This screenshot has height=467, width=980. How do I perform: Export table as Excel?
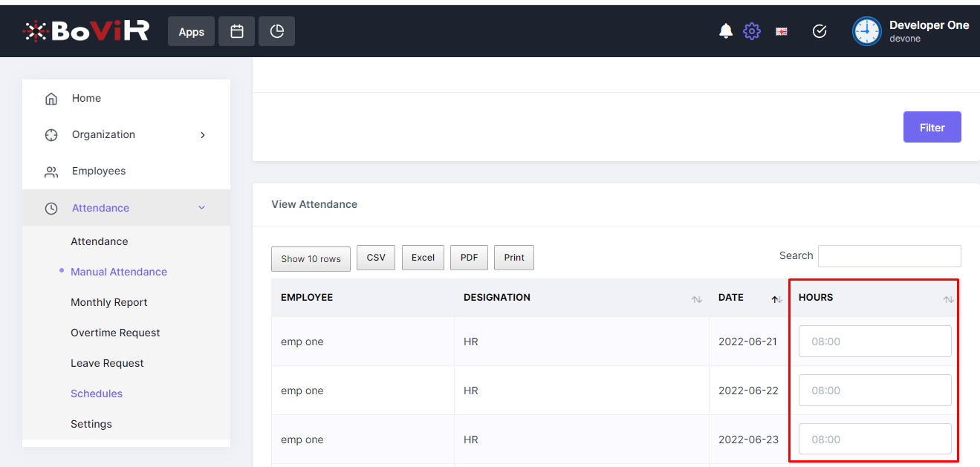[423, 258]
